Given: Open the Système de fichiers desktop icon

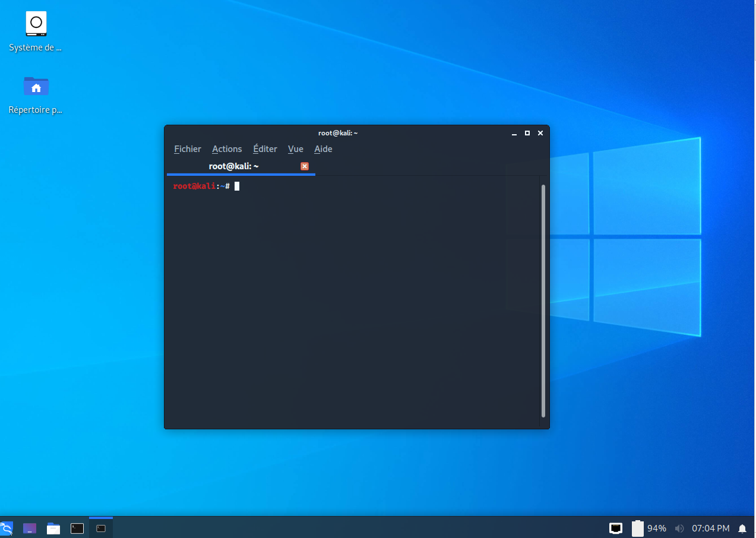Looking at the screenshot, I should 36,25.
